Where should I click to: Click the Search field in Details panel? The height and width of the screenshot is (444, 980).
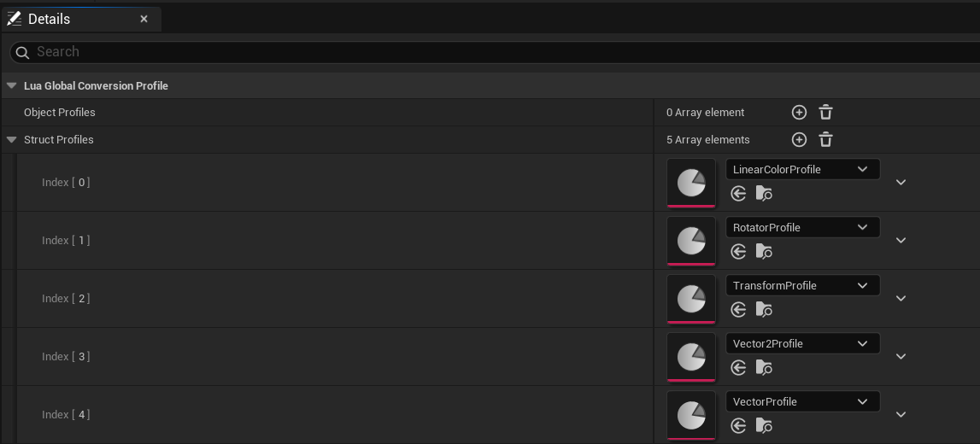(495, 52)
